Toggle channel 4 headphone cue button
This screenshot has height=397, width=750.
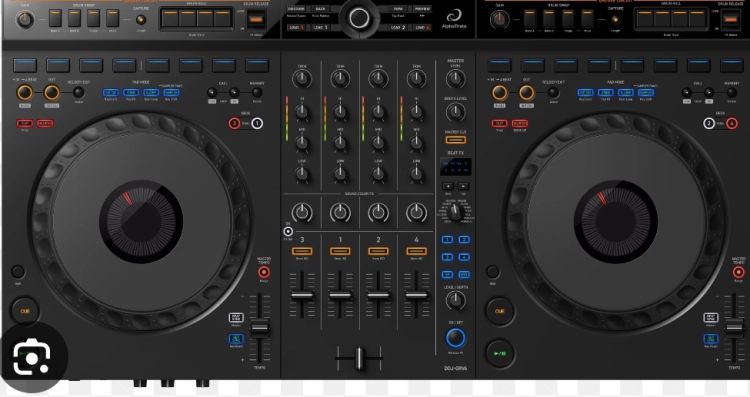coord(417,251)
